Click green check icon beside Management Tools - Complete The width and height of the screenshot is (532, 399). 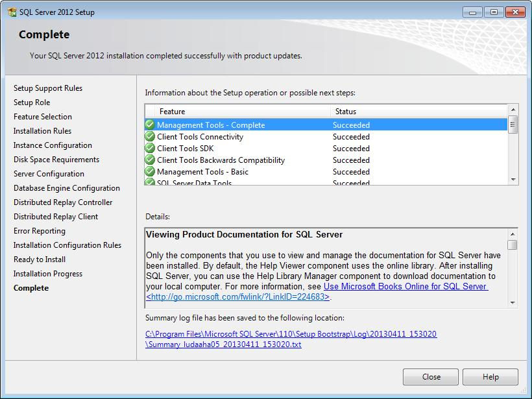click(x=150, y=125)
